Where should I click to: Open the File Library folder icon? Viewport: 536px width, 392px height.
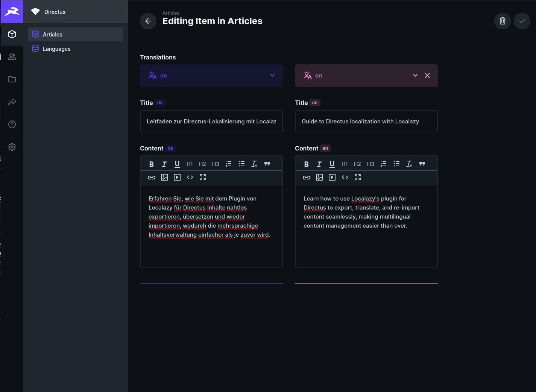point(12,79)
